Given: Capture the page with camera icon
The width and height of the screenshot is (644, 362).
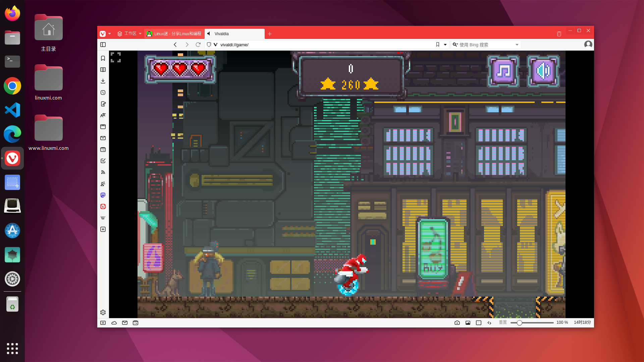Looking at the screenshot, I should [457, 323].
